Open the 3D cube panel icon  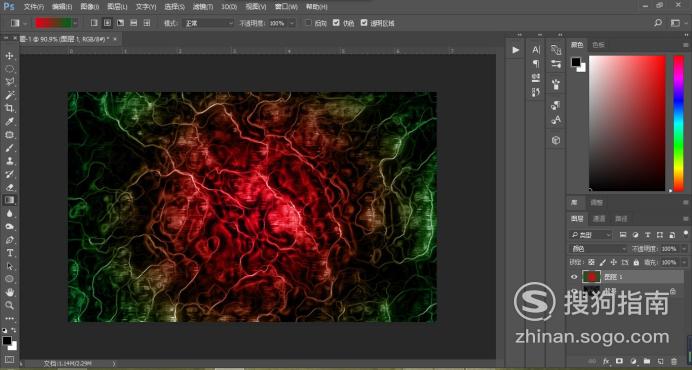point(556,140)
